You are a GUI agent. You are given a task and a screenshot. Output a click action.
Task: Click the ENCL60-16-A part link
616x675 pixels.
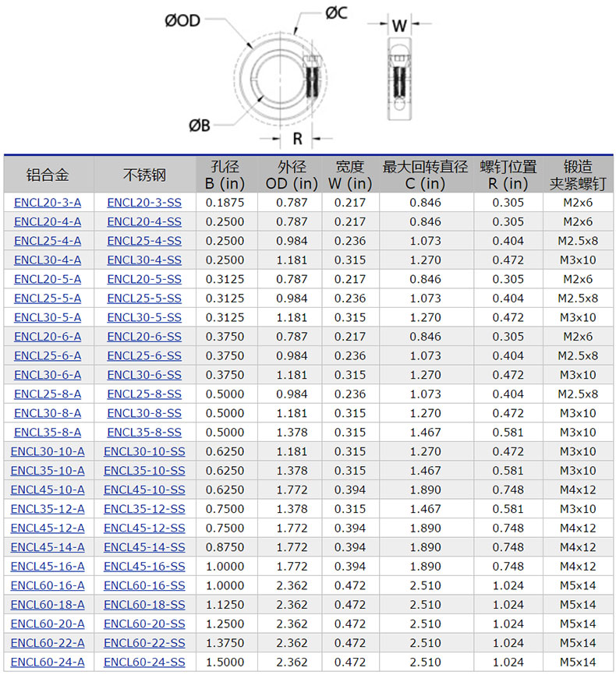(48, 585)
